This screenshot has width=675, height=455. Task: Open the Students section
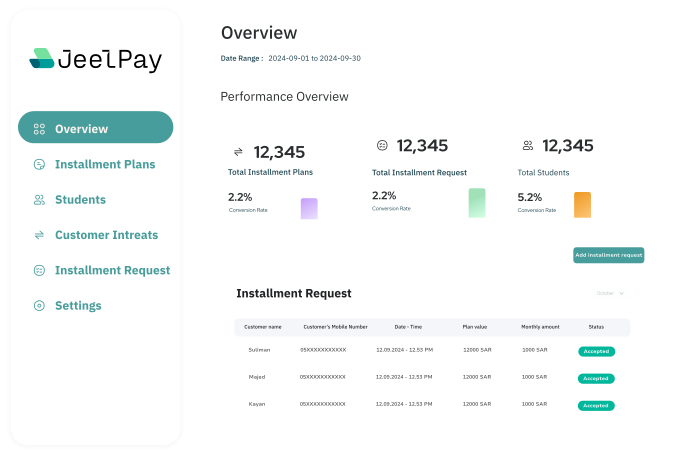click(x=81, y=200)
